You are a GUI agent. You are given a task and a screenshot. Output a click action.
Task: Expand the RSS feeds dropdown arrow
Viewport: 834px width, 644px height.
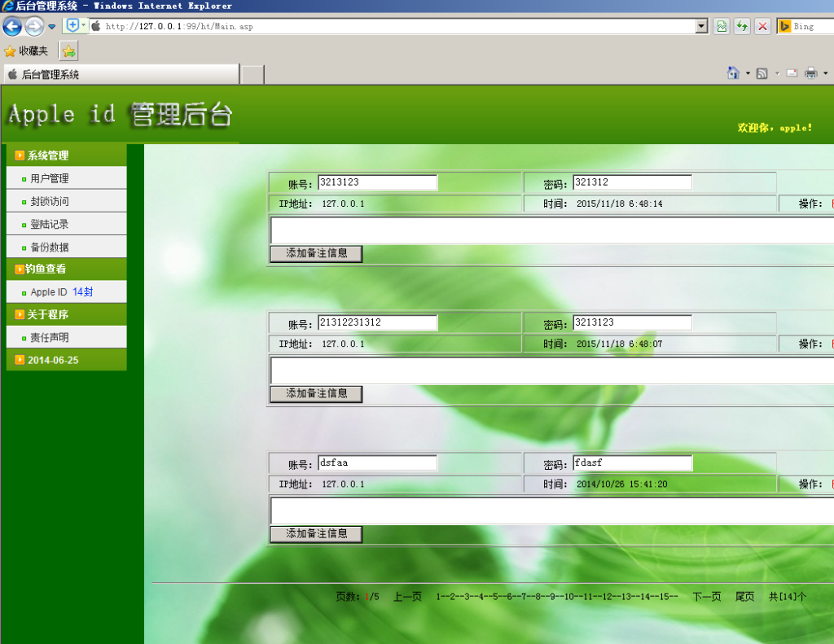click(x=777, y=73)
